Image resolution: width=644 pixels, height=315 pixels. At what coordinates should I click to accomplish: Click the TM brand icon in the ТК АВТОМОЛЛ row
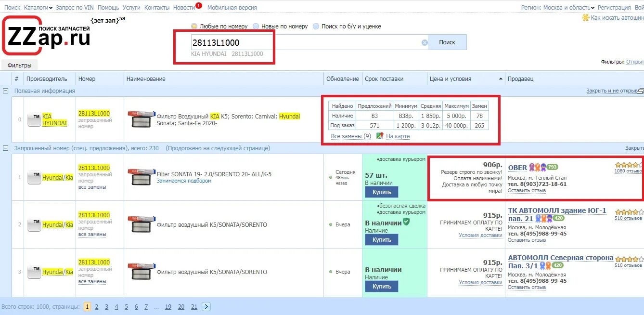point(34,224)
